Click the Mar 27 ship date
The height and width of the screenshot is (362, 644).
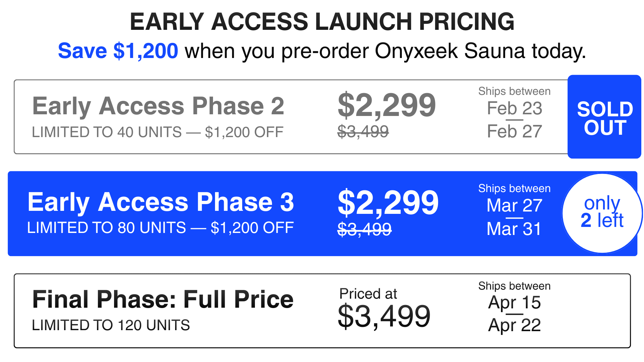pos(514,205)
